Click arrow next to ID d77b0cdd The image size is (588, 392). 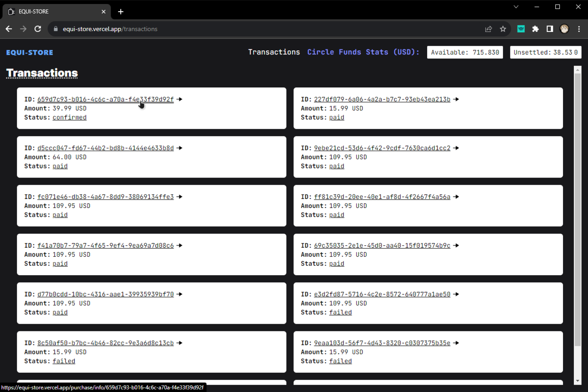179,294
